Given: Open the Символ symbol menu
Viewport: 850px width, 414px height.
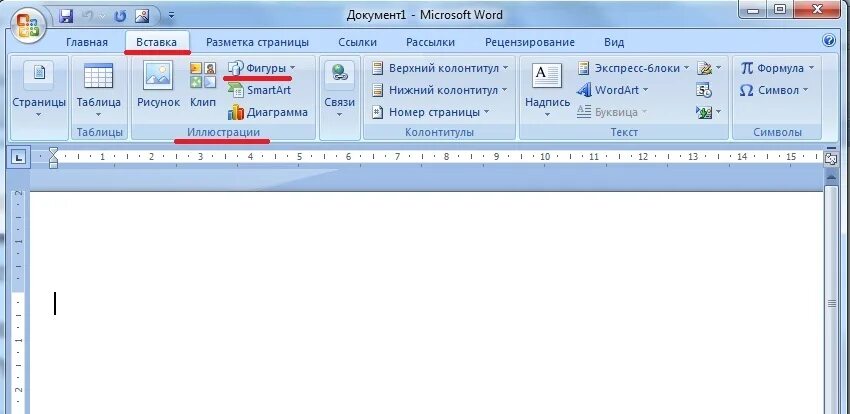Looking at the screenshot, I should [x=774, y=90].
